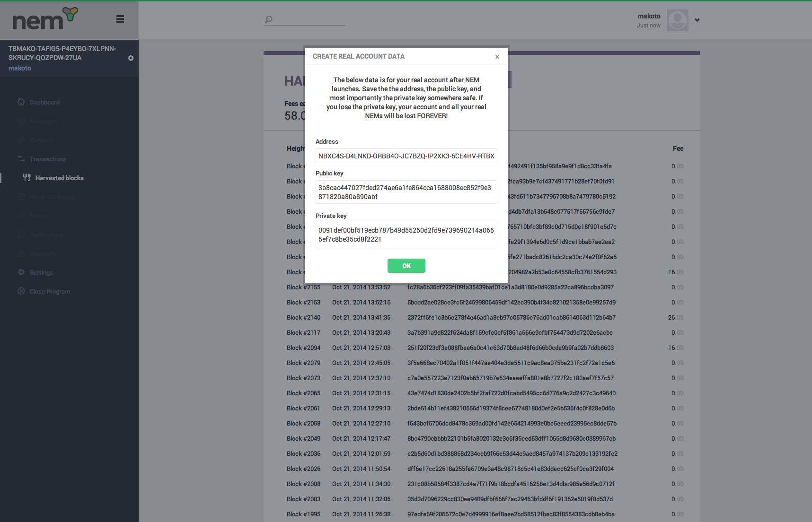
Task: Click the search magnifier icon
Action: click(x=268, y=19)
